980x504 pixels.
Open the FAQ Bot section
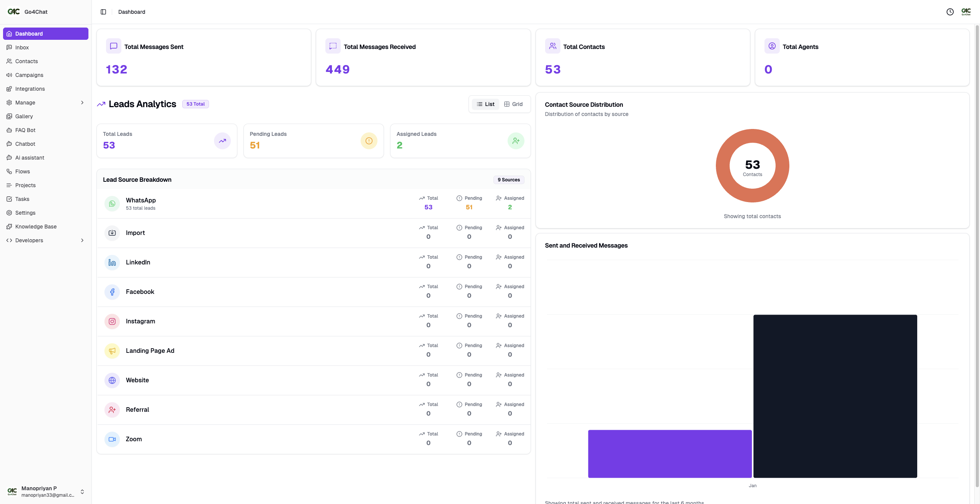tap(26, 130)
